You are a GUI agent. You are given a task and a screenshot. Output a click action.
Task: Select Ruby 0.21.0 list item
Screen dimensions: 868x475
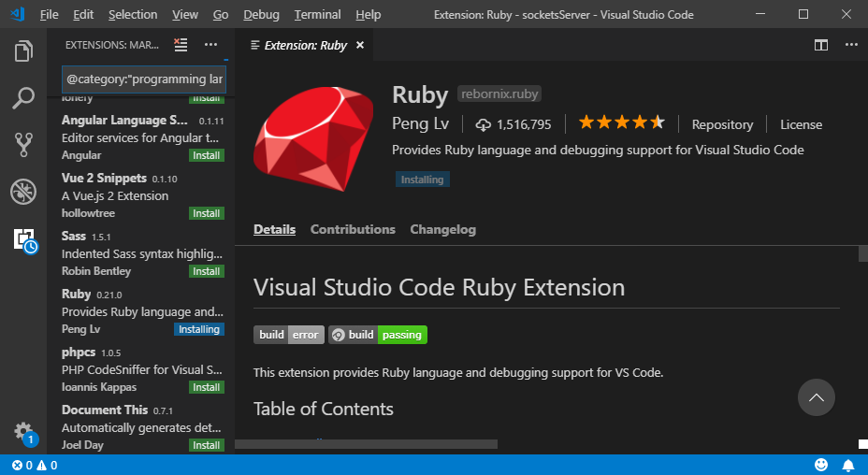pos(141,311)
